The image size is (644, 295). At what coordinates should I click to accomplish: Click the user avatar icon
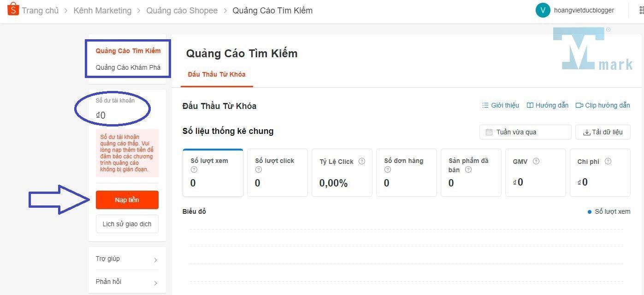coord(543,10)
